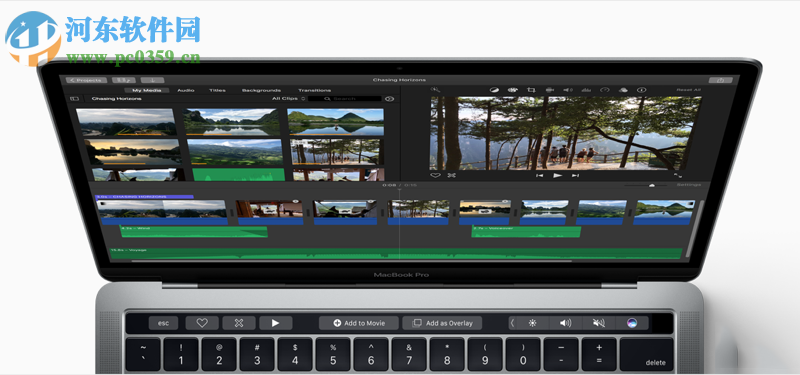Image resolution: width=800 pixels, height=375 pixels.
Task: Open the timeline Settings popup
Action: pyautogui.click(x=689, y=185)
